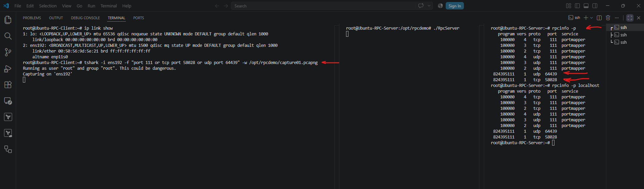The width and height of the screenshot is (644, 189).
Task: Click the tshark command line in client terminal
Action: coord(170,62)
